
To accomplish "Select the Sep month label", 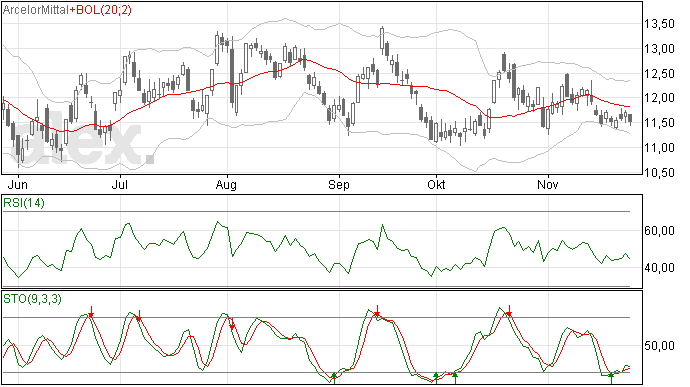I will pyautogui.click(x=339, y=185).
